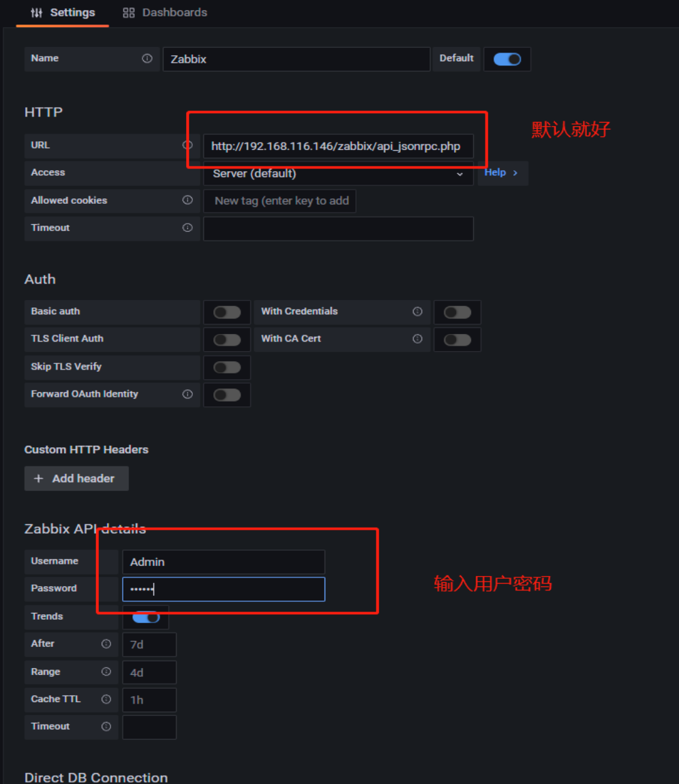Screen dimensions: 679x784
Task: Open the Settings tab
Action: point(63,12)
